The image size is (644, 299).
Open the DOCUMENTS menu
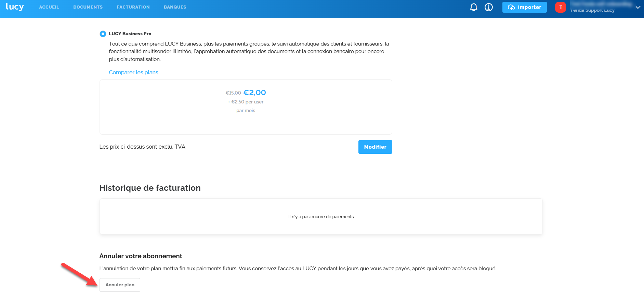pyautogui.click(x=88, y=7)
